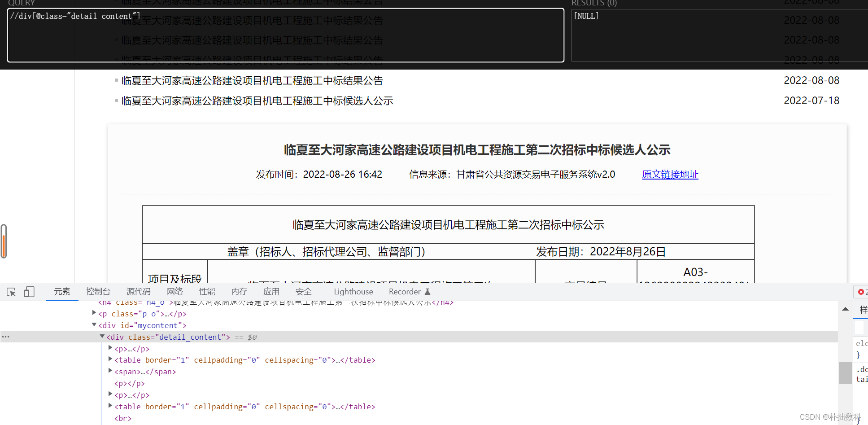Open the Recorder tab
Image resolution: width=868 pixels, height=425 pixels.
pyautogui.click(x=405, y=292)
